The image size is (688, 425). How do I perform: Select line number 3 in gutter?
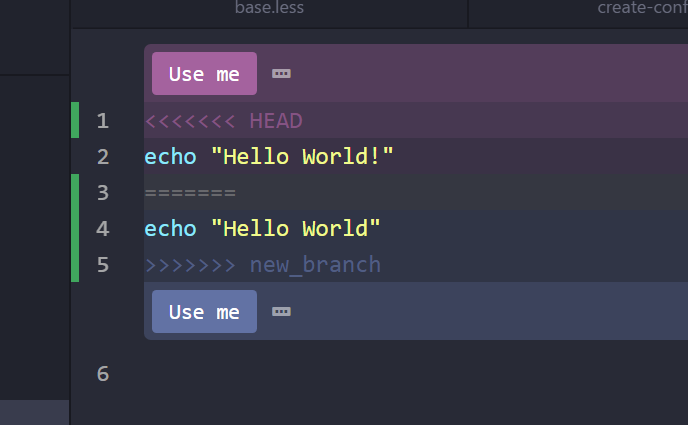[x=103, y=193]
